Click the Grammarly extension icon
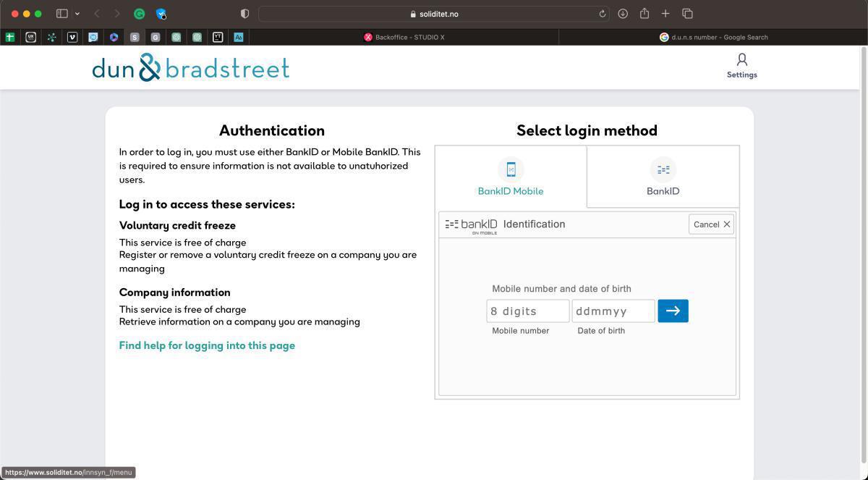The width and height of the screenshot is (868, 480). tap(140, 14)
